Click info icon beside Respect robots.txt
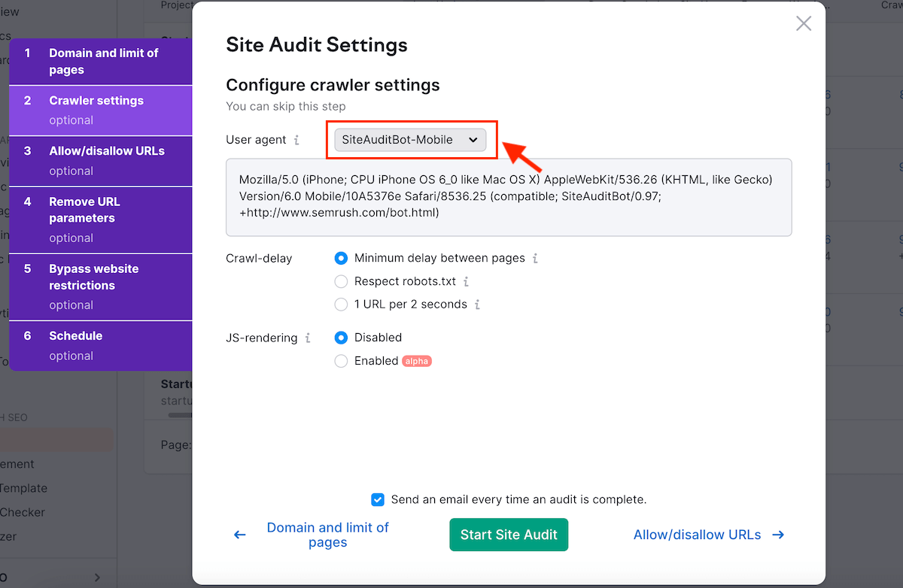 [466, 282]
